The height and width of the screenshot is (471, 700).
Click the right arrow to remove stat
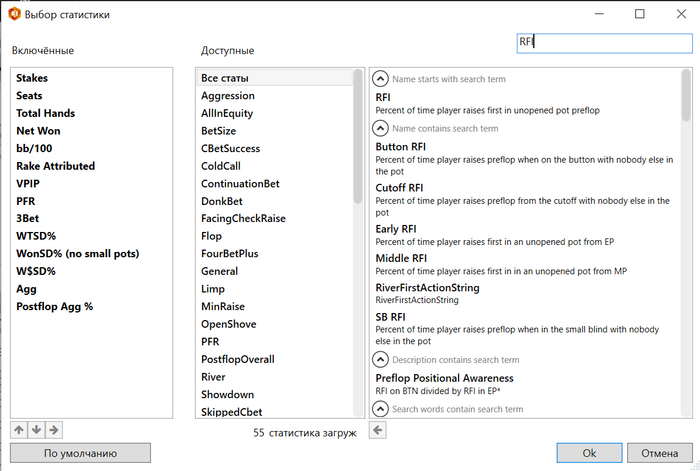(x=53, y=430)
